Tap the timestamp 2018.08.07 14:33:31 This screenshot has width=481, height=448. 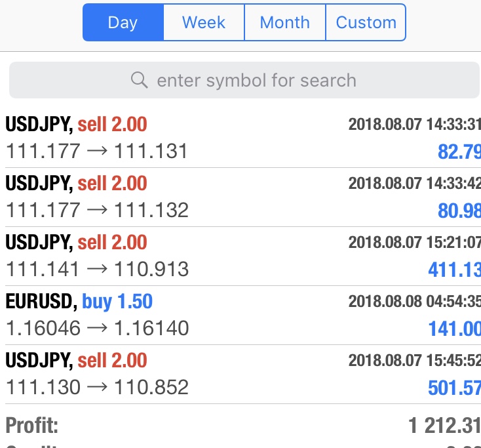[414, 125]
